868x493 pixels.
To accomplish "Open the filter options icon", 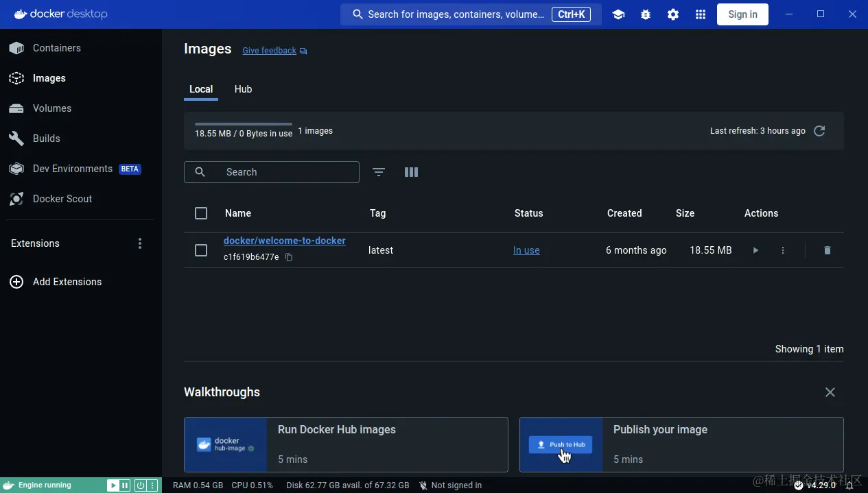I will click(x=379, y=172).
